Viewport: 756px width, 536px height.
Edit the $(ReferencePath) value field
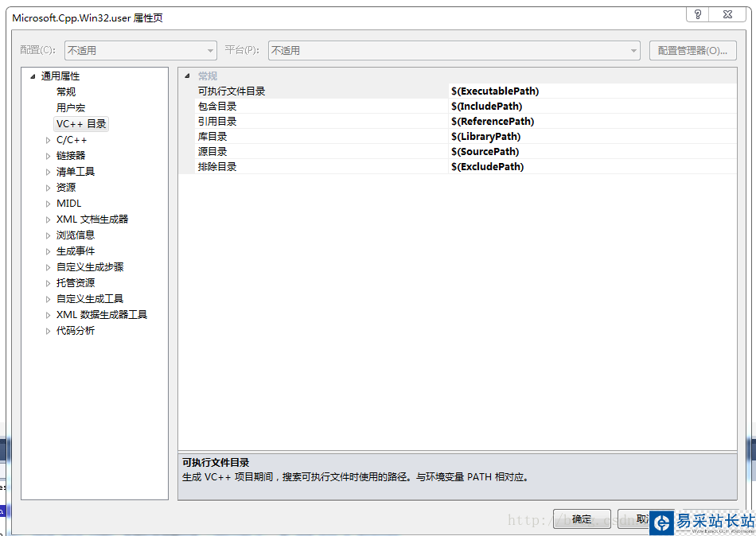click(593, 122)
